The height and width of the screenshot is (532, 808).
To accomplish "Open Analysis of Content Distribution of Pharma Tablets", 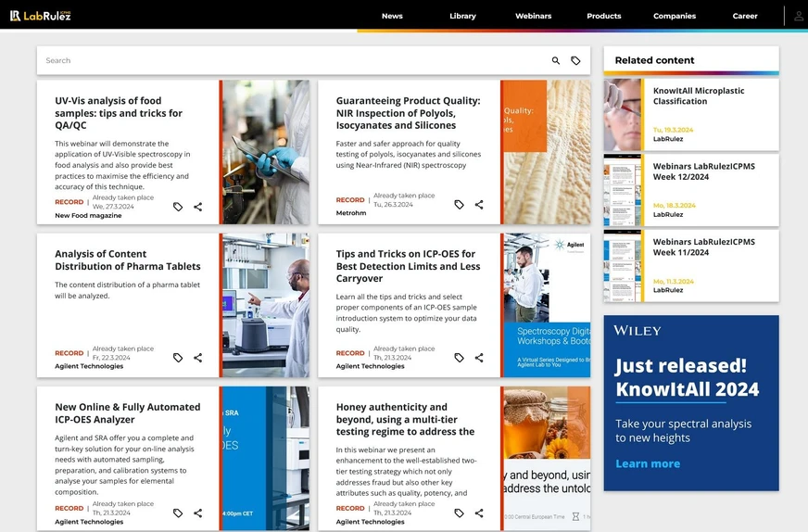I will click(128, 260).
